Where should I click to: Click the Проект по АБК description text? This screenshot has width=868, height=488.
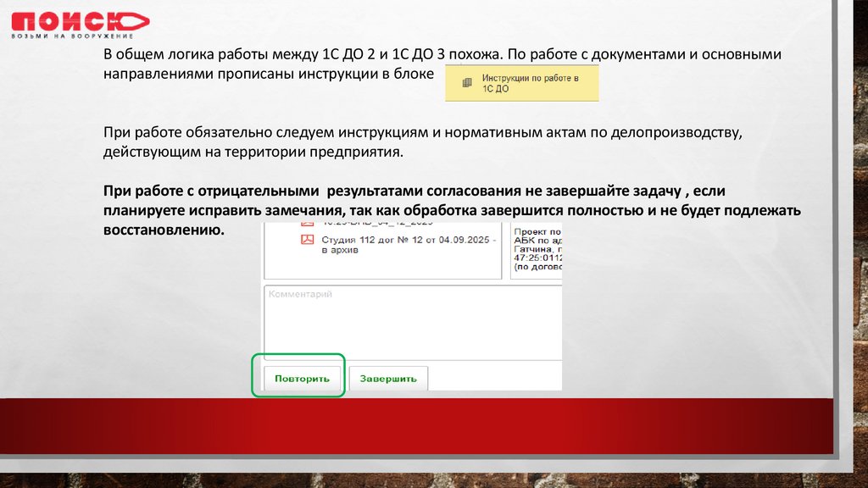pos(537,249)
